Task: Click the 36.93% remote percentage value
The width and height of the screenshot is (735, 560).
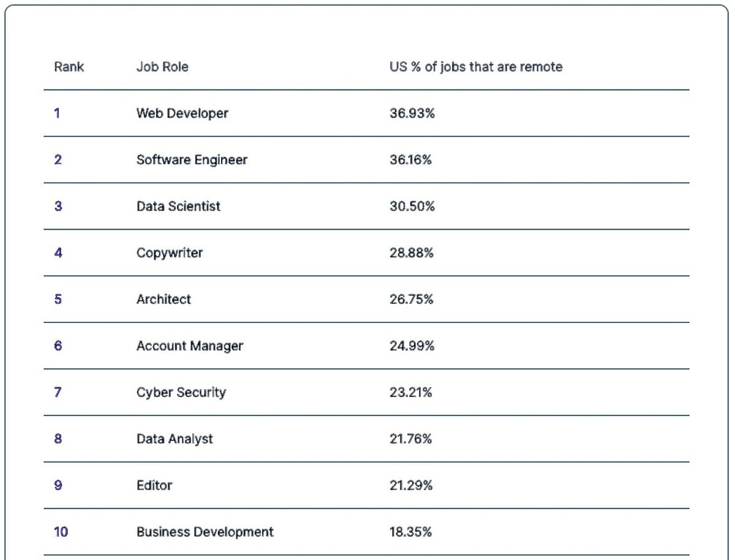Action: (x=412, y=113)
